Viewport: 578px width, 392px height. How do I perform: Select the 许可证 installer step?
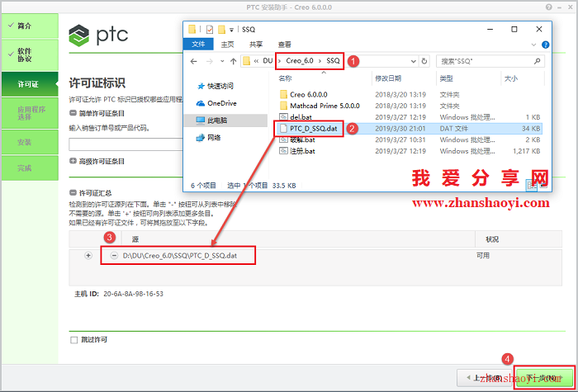coord(30,84)
